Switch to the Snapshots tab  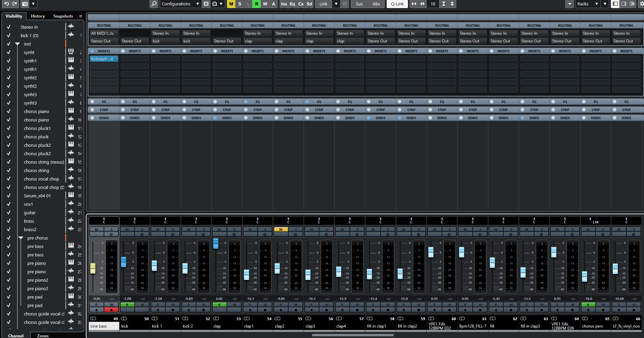(63, 16)
